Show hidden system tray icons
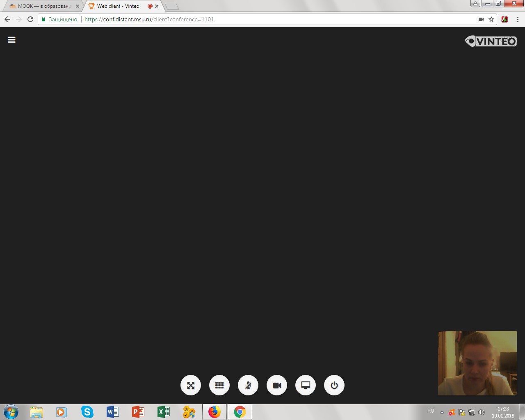This screenshot has width=525, height=420. pos(442,412)
